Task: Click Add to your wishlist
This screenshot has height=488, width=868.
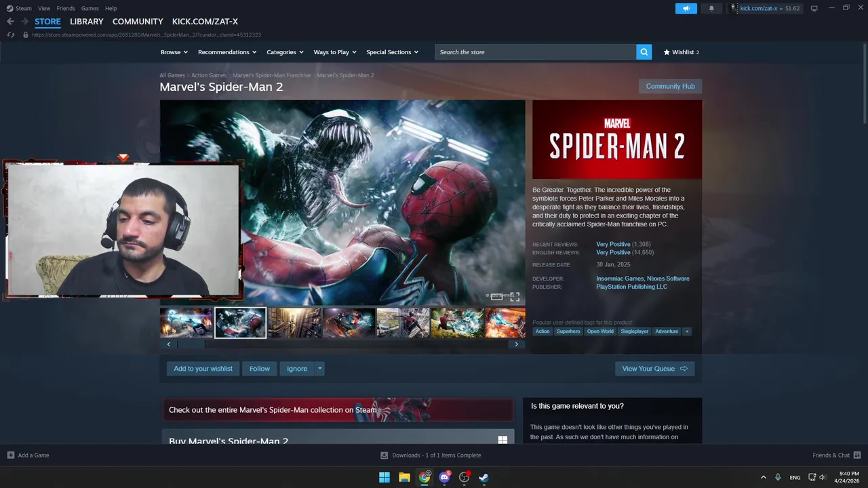Action: [x=203, y=369]
